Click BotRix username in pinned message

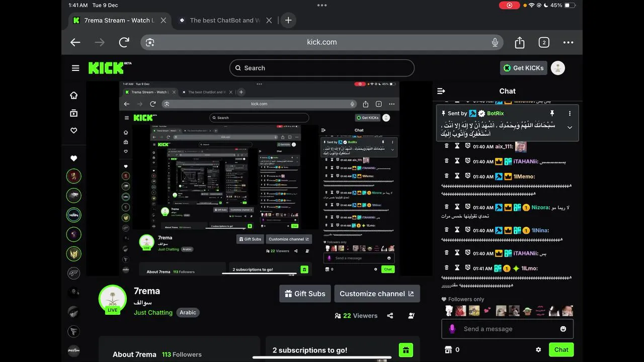[496, 114]
